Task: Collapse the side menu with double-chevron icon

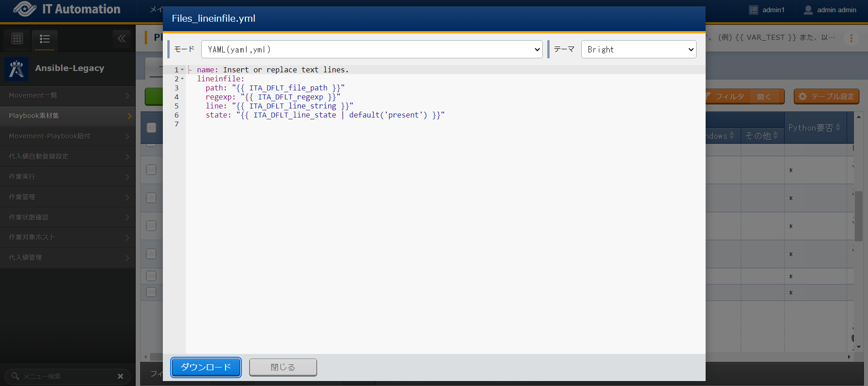Action: [x=122, y=39]
